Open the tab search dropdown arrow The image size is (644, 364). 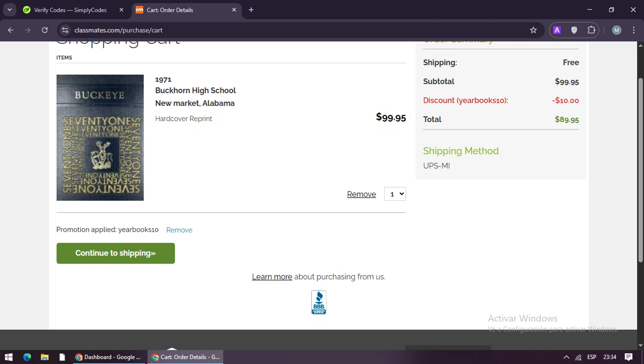point(9,9)
